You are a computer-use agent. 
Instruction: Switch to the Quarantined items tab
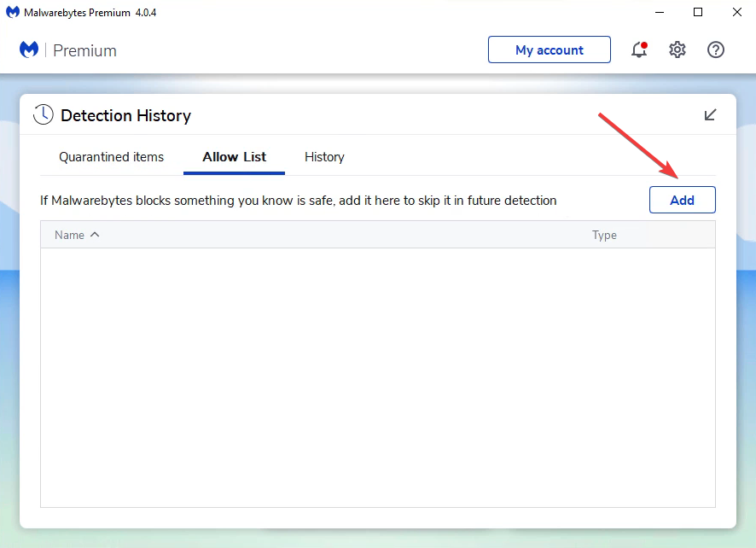[112, 157]
